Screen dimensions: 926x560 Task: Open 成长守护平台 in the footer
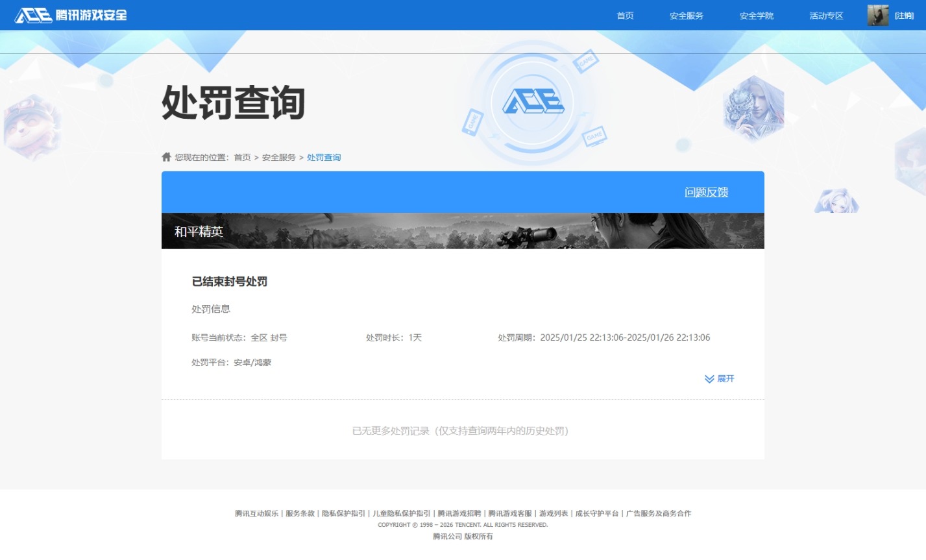tap(597, 513)
